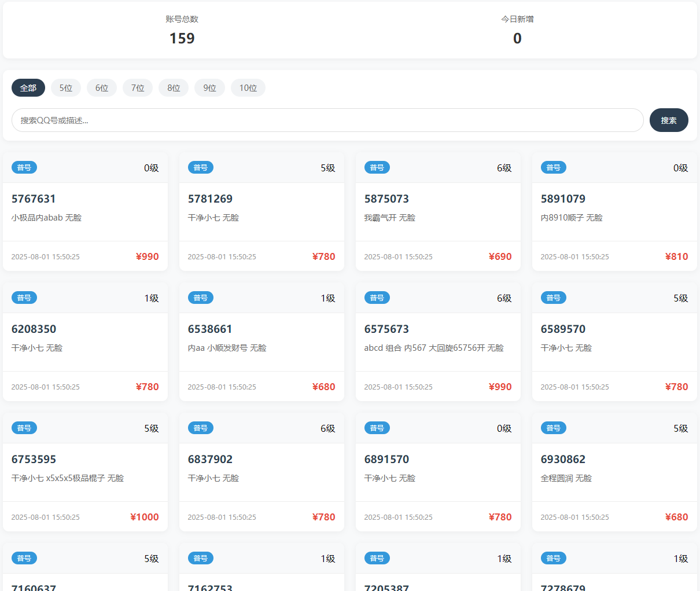Click the ¥1000 price on account 6753595
700x591 pixels.
tap(144, 517)
